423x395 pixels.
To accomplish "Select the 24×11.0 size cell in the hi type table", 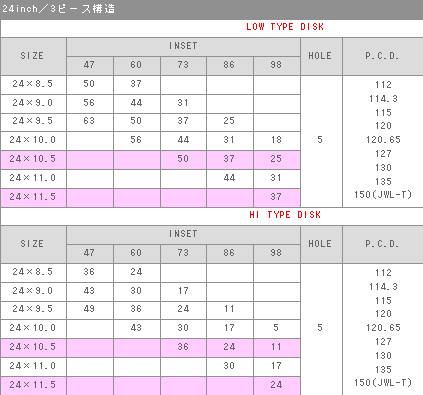I will 33,366.
